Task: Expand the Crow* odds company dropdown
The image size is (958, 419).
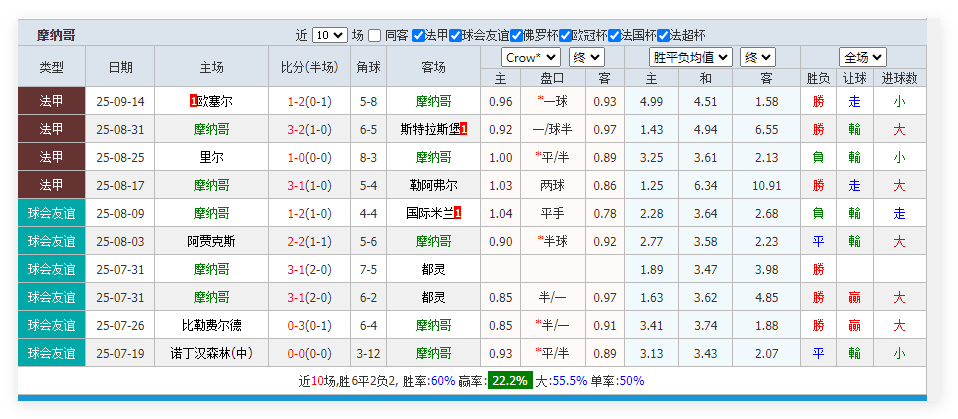Action: [x=530, y=57]
